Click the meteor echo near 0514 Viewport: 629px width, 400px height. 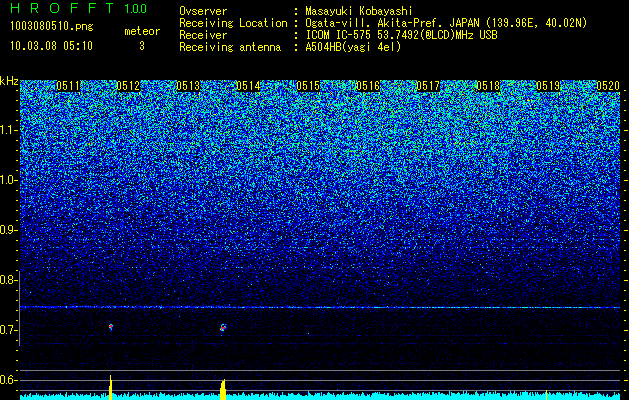tap(223, 328)
